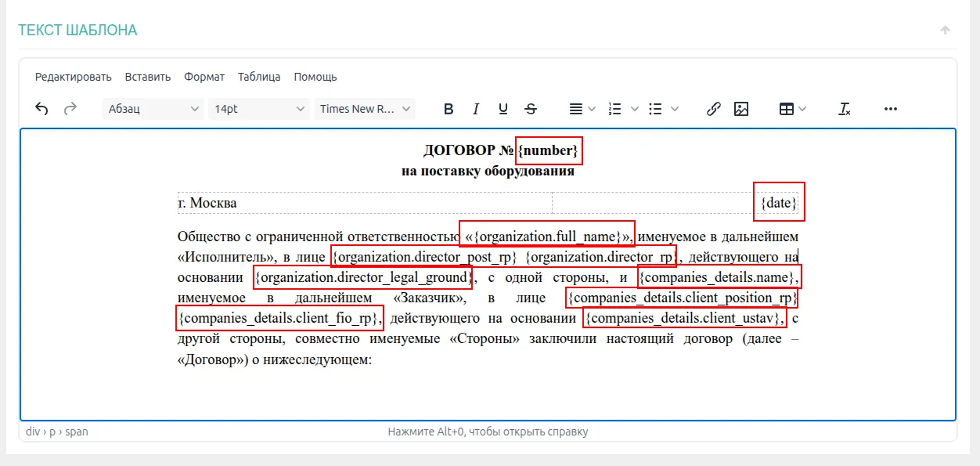The image size is (980, 466).
Task: Click the redo arrow icon
Action: point(70,109)
